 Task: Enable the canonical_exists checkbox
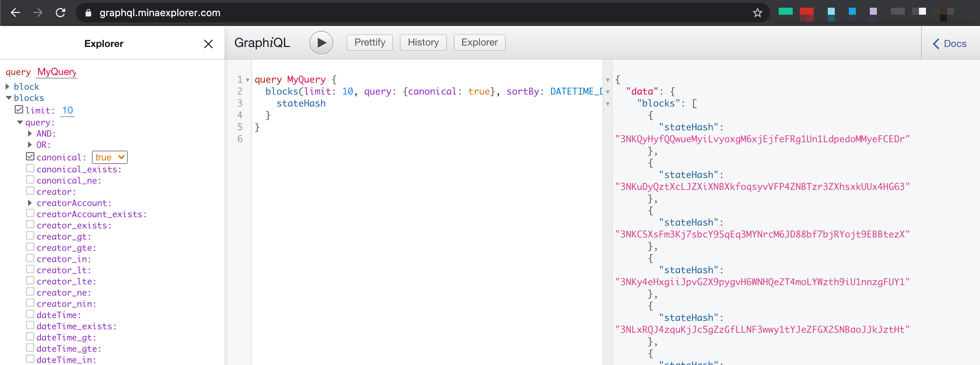(31, 168)
